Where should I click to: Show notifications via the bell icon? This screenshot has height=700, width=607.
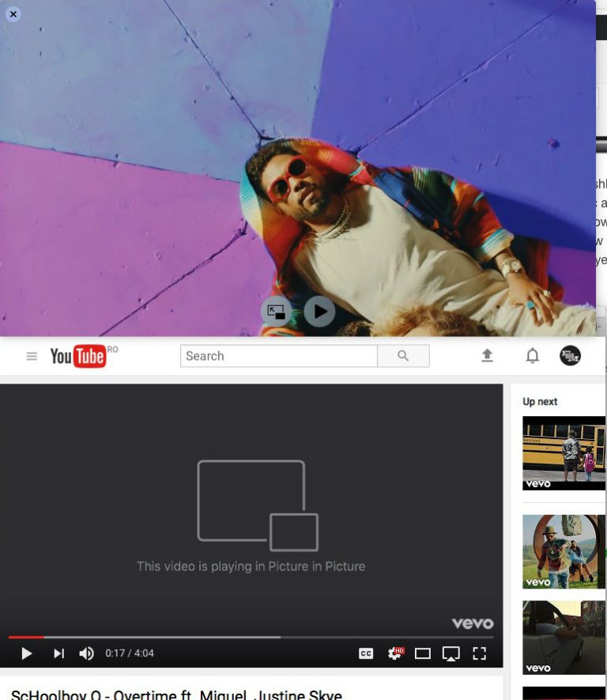[x=533, y=356]
